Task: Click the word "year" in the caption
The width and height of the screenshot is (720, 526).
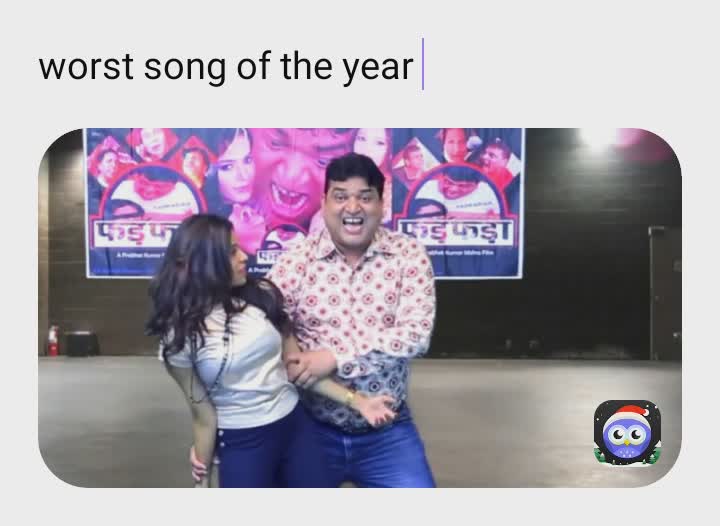Action: coord(378,68)
